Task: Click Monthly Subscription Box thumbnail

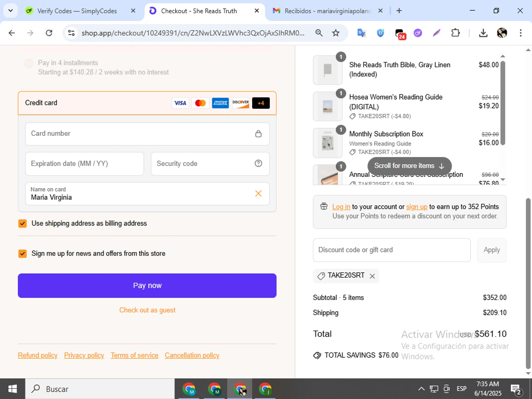Action: pos(328,143)
